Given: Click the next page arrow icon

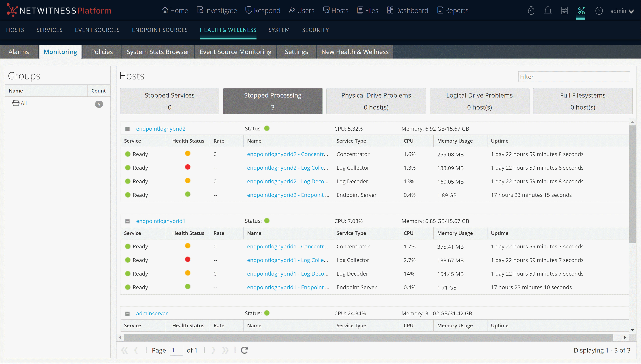Looking at the screenshot, I should (x=213, y=350).
